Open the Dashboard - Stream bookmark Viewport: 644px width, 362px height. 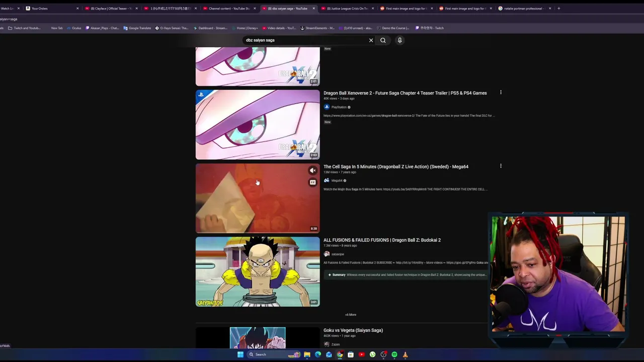pos(210,28)
